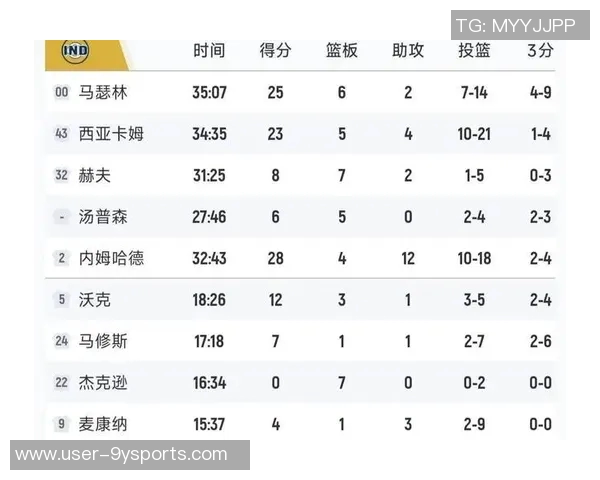This screenshot has height=480, width=600.
Task: Click the www.user-9ysports.com watermark link
Action: tap(122, 455)
